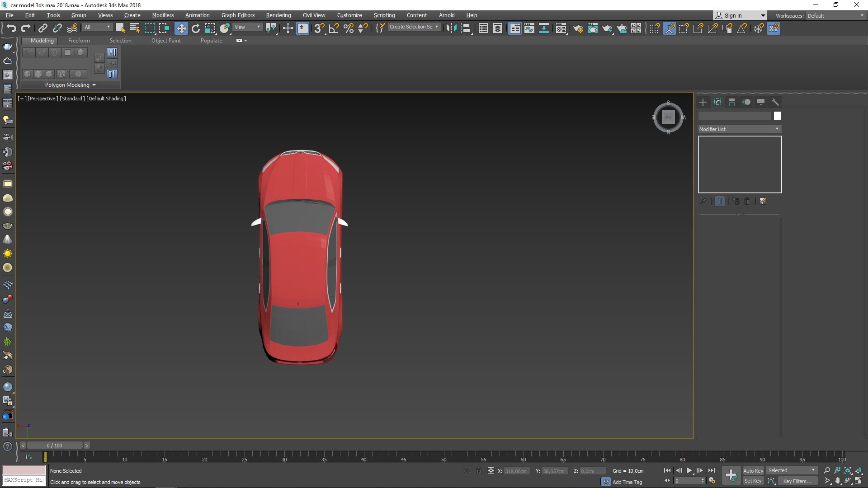Image resolution: width=868 pixels, height=488 pixels.
Task: Expand the Polygon Modeling rollout
Action: pyautogui.click(x=70, y=85)
